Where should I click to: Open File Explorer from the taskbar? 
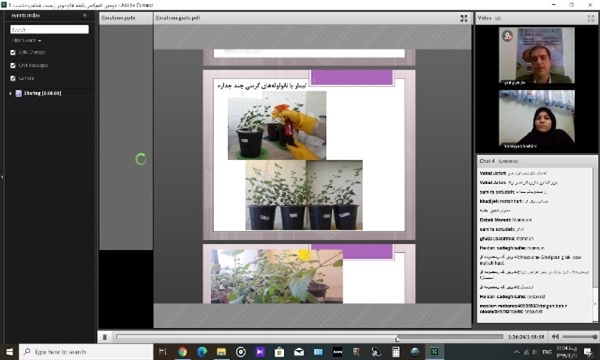[x=221, y=352]
